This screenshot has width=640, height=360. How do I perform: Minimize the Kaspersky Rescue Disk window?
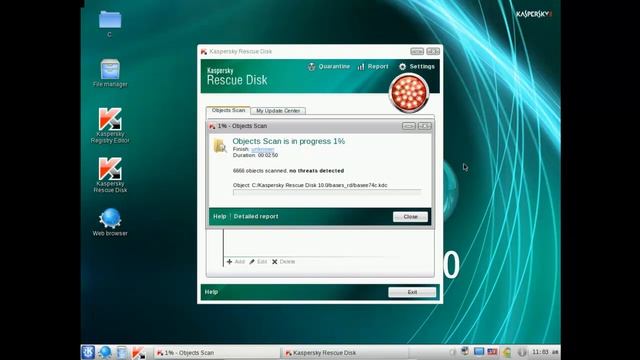click(417, 51)
